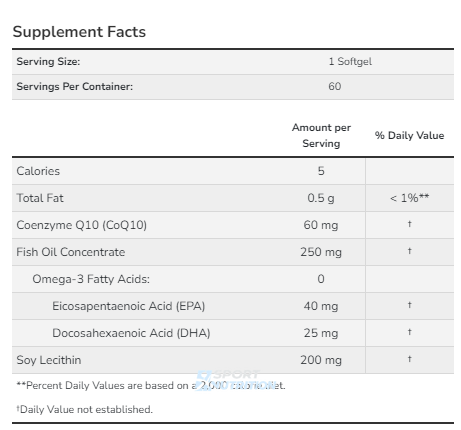The width and height of the screenshot is (461, 430).
Task: Select the Omega-3 Fatty Acids row
Action: [233, 279]
